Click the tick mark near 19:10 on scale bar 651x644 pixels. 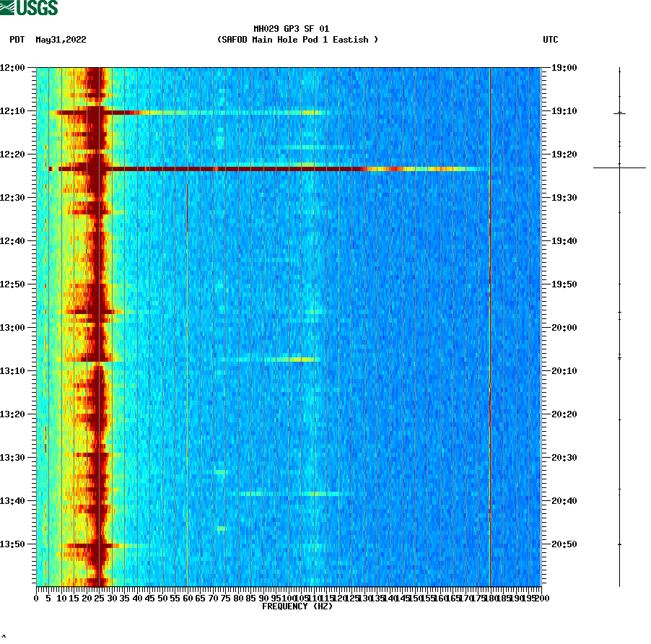click(x=619, y=113)
